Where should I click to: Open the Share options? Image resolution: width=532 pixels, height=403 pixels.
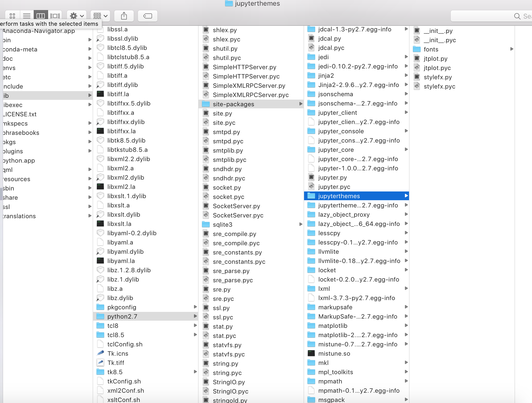(x=124, y=16)
